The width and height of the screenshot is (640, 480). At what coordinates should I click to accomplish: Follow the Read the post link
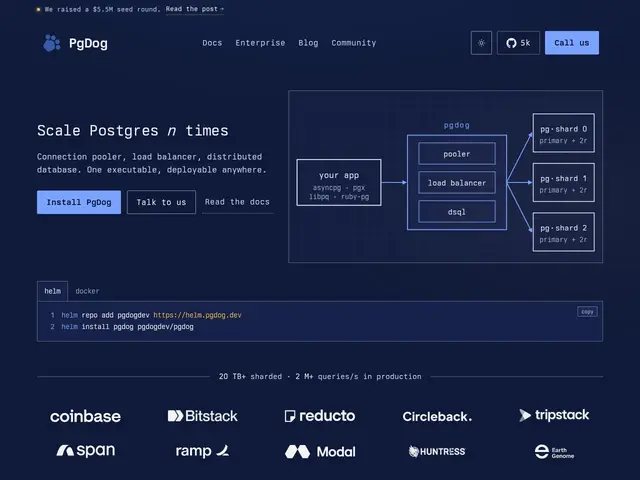[x=195, y=9]
